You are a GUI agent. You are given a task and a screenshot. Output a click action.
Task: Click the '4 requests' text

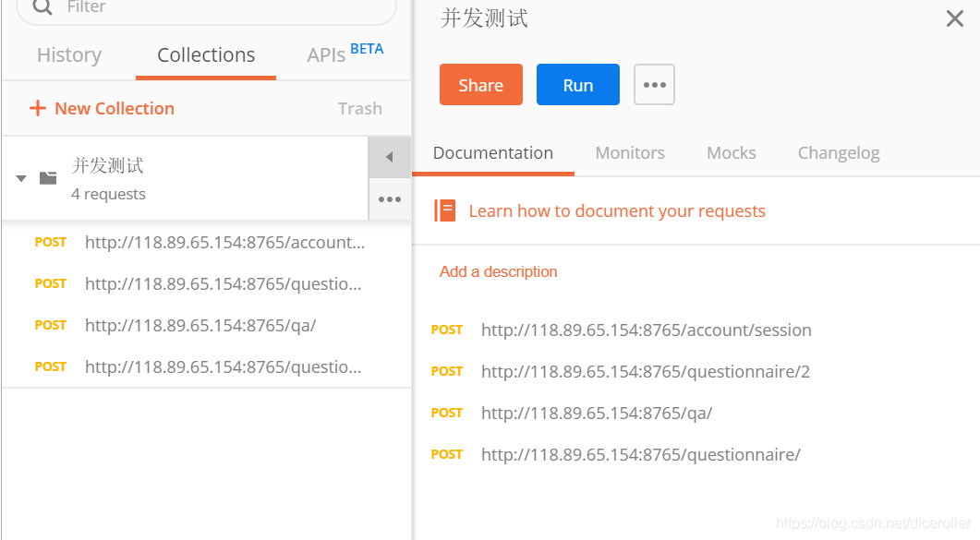[108, 194]
